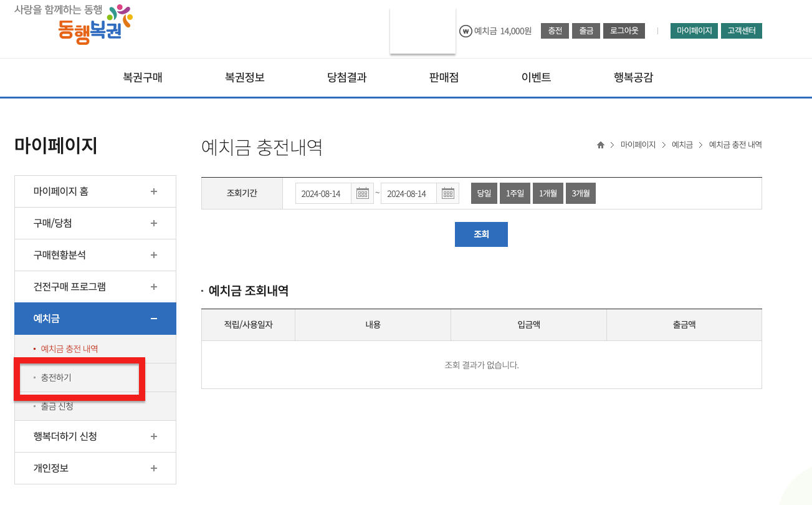
Task: Click the start date input field
Action: click(x=323, y=193)
